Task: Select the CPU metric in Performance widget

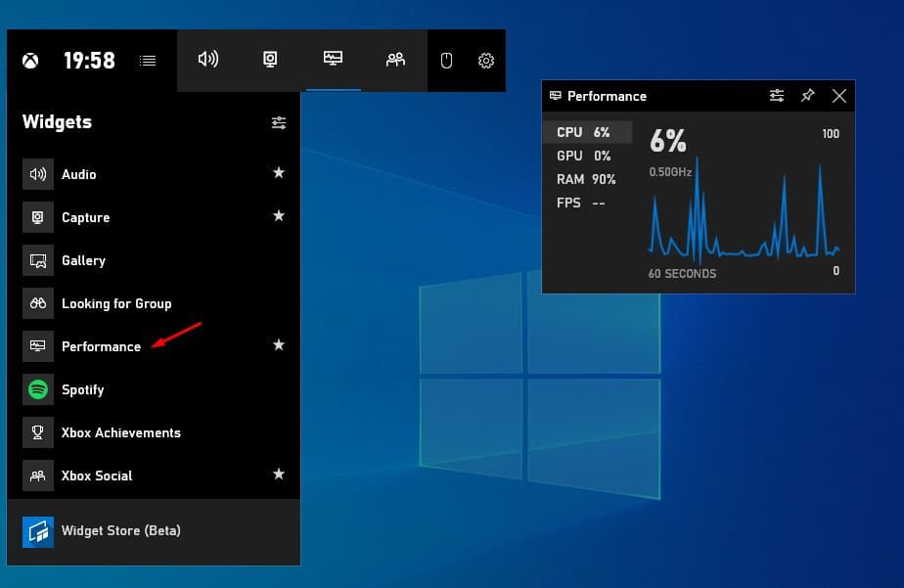Action: coord(587,132)
